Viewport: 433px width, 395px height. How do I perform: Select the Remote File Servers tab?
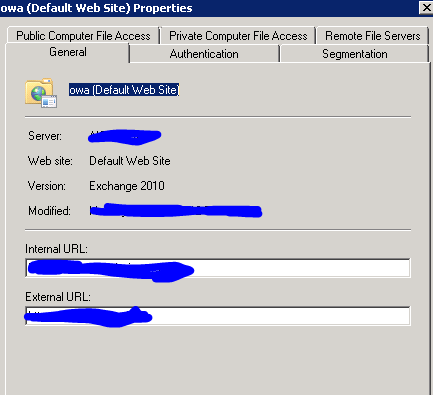(x=372, y=35)
